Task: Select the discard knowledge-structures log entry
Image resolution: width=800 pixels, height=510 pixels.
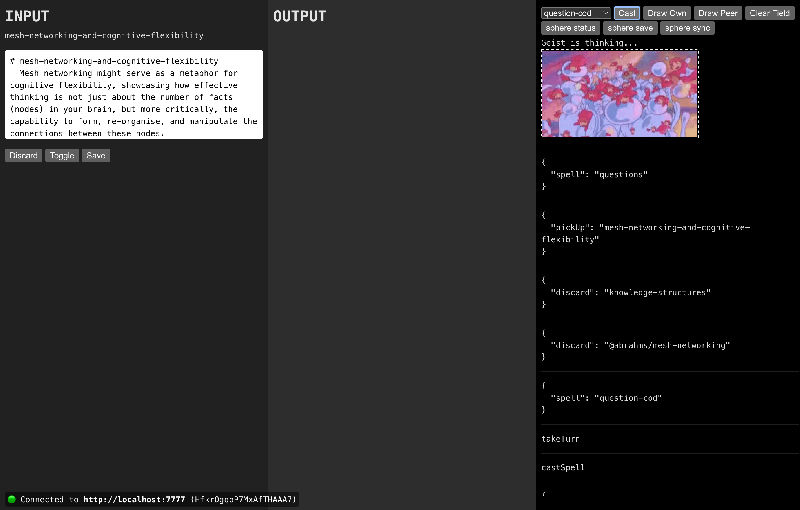Action: tap(630, 292)
